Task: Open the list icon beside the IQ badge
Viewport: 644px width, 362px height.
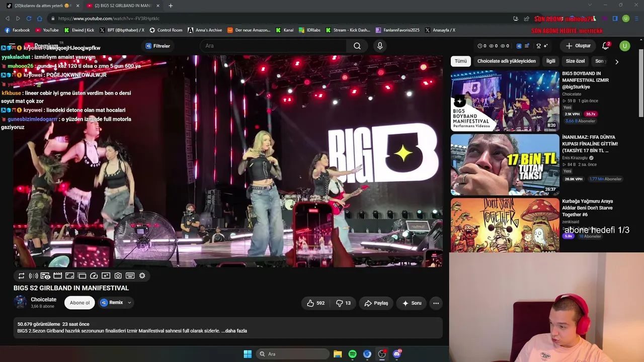Action: tap(527, 46)
